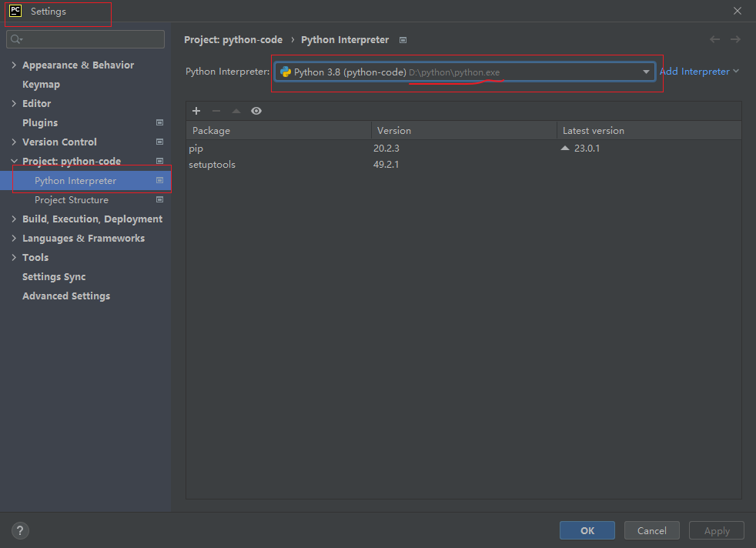756x548 pixels.
Task: Select Keymap settings
Action: tap(41, 85)
